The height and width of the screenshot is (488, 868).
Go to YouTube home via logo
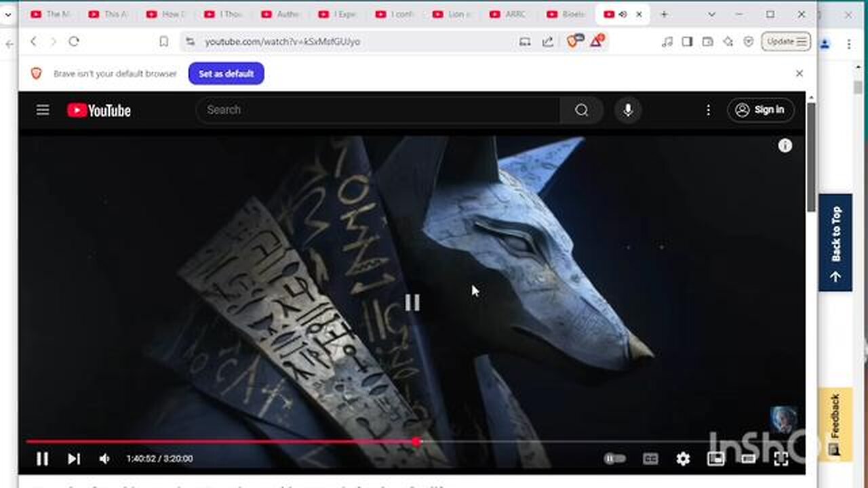tap(99, 110)
